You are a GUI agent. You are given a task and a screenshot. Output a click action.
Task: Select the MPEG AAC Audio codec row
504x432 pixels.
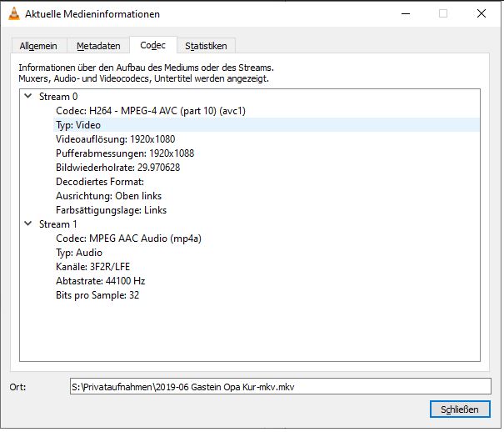[x=128, y=239]
